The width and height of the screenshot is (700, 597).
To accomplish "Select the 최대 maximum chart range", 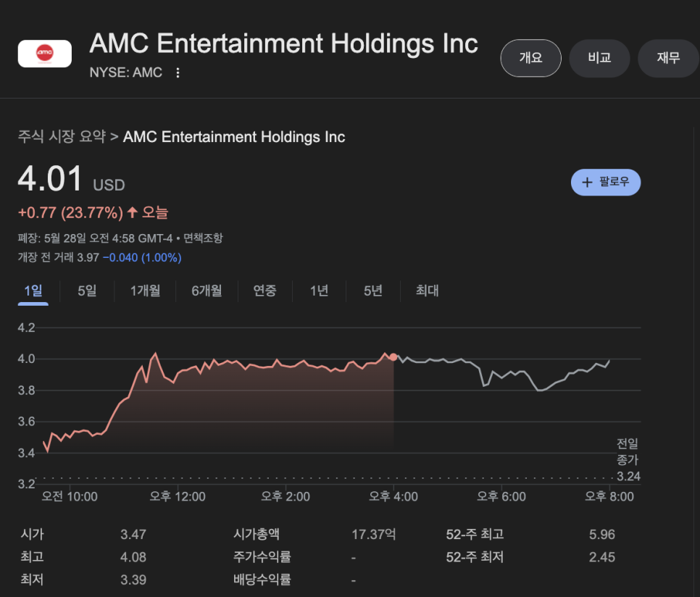I will tap(428, 291).
